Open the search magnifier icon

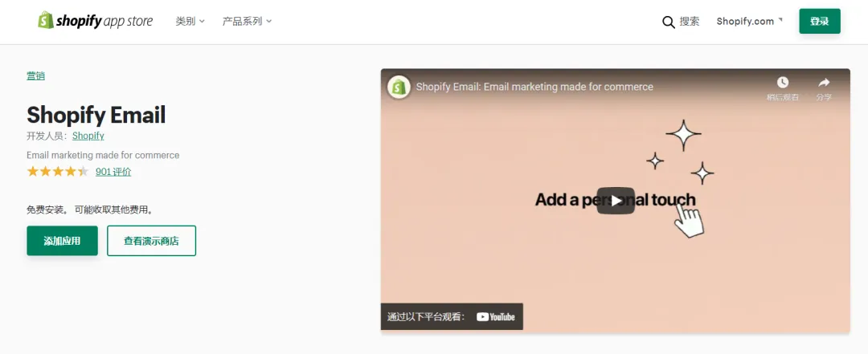[669, 22]
